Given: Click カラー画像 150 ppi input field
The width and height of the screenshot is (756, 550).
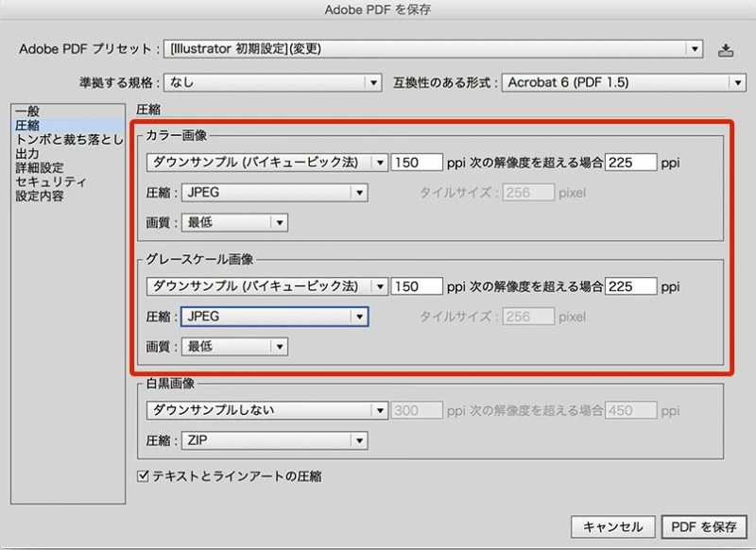Looking at the screenshot, I should (417, 163).
